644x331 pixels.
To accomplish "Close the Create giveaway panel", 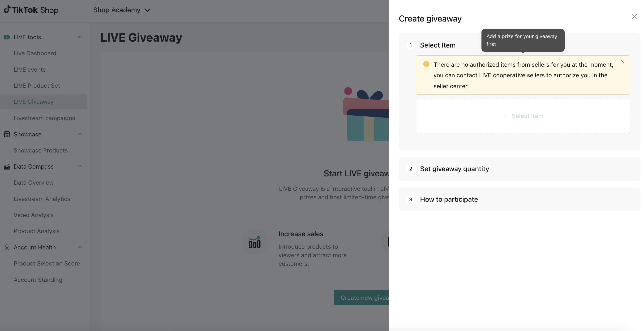I will (x=634, y=17).
